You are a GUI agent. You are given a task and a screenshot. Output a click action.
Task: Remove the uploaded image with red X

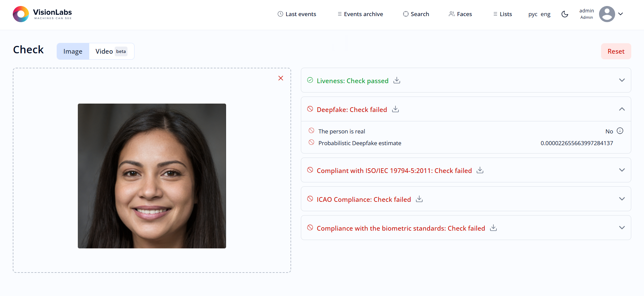[281, 78]
